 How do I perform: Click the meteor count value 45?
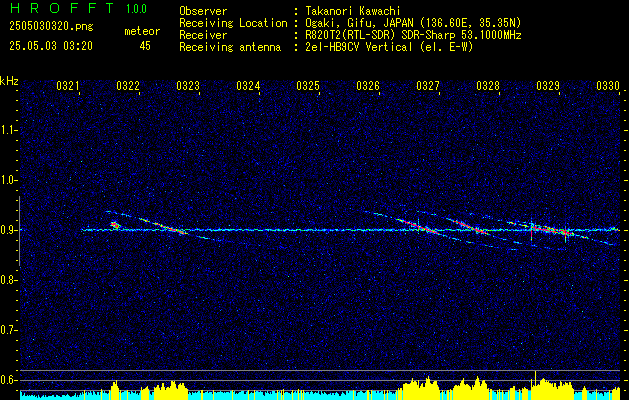coord(145,46)
